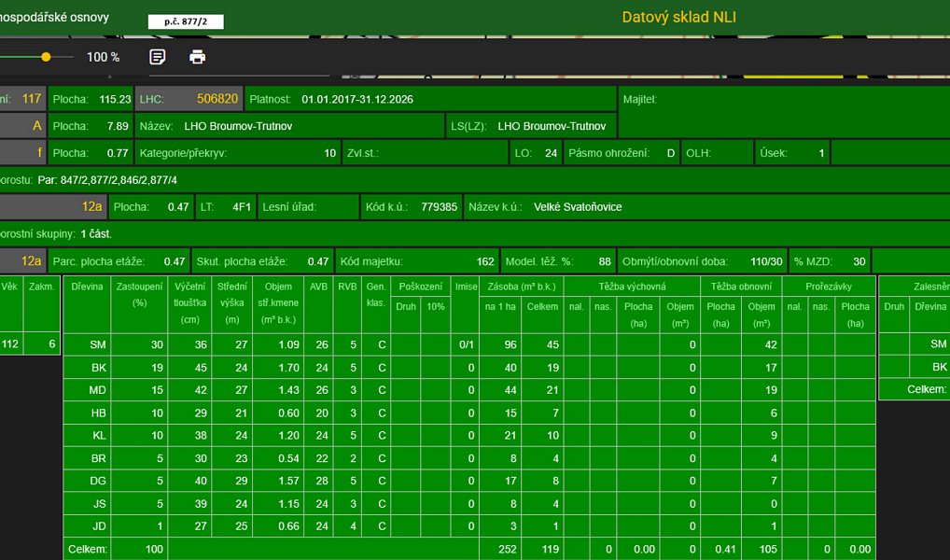Click the Zvl.st. field
Viewport: 950px width, 560px height.
pos(426,153)
